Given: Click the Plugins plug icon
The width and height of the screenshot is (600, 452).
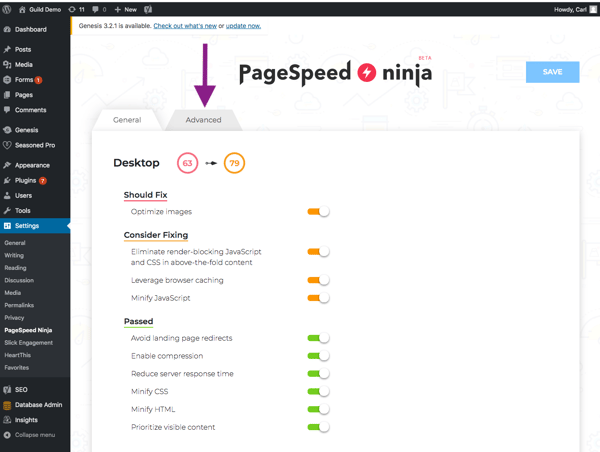Looking at the screenshot, I should 7,180.
